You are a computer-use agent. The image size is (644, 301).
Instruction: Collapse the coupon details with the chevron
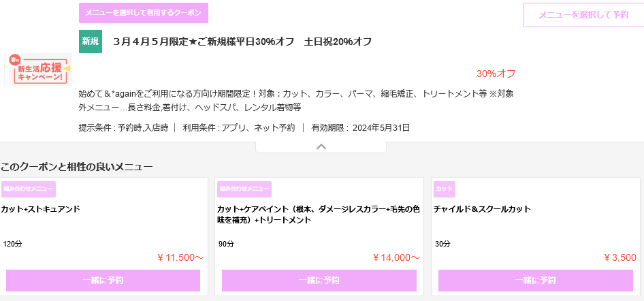click(321, 146)
